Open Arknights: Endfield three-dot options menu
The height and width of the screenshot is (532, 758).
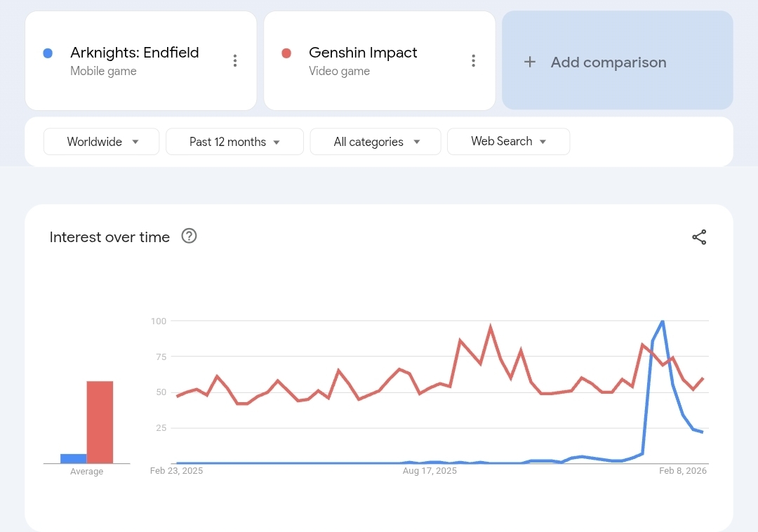pos(235,61)
